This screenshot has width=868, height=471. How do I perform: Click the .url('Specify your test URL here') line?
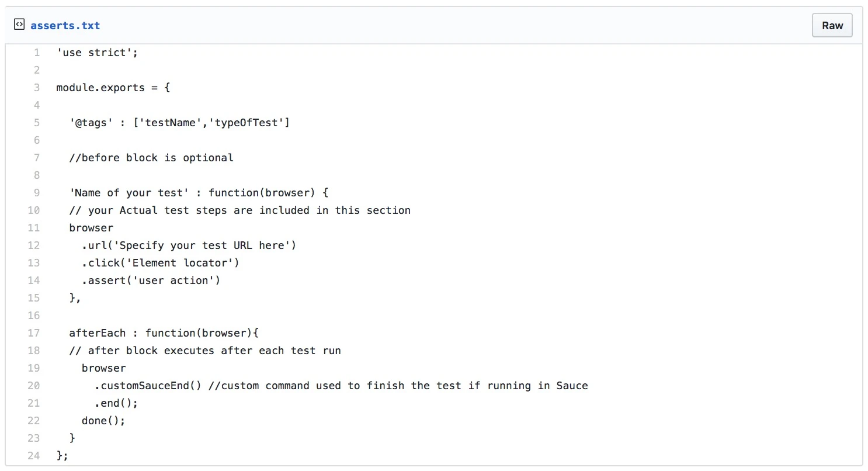[x=189, y=245]
